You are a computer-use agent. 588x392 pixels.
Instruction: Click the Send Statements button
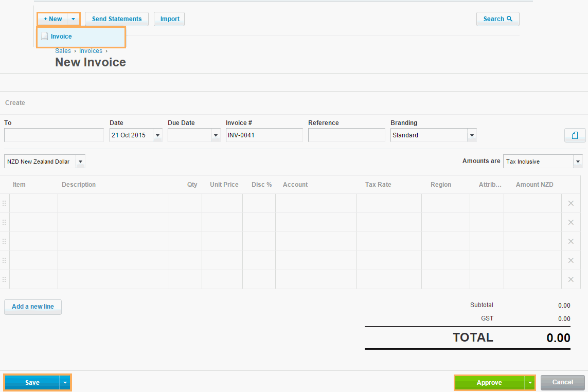[x=117, y=19]
